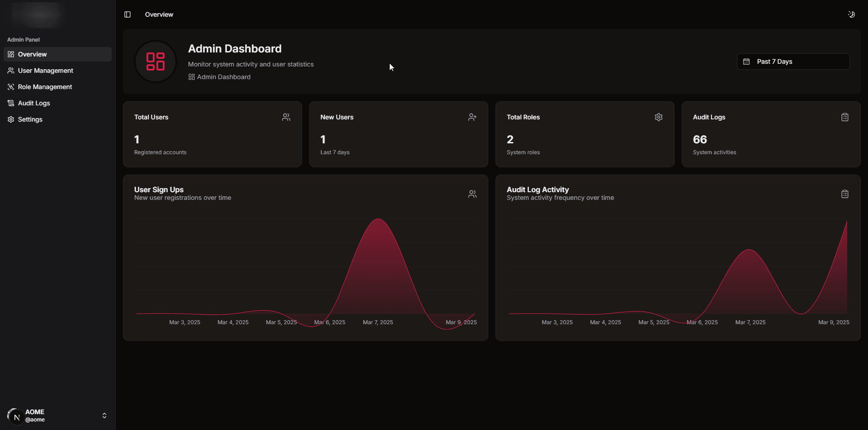Image resolution: width=868 pixels, height=430 pixels.
Task: Open Role Management from the sidebar
Action: click(x=45, y=87)
